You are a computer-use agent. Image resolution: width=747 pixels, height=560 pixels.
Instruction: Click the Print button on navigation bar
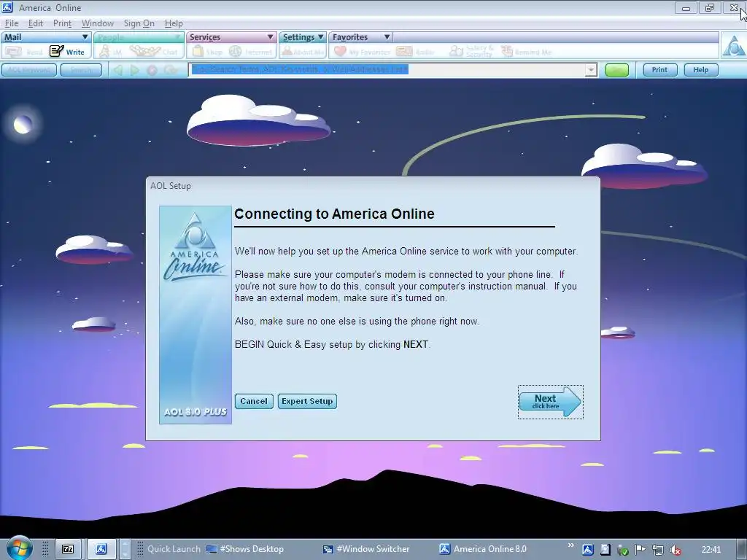659,70
